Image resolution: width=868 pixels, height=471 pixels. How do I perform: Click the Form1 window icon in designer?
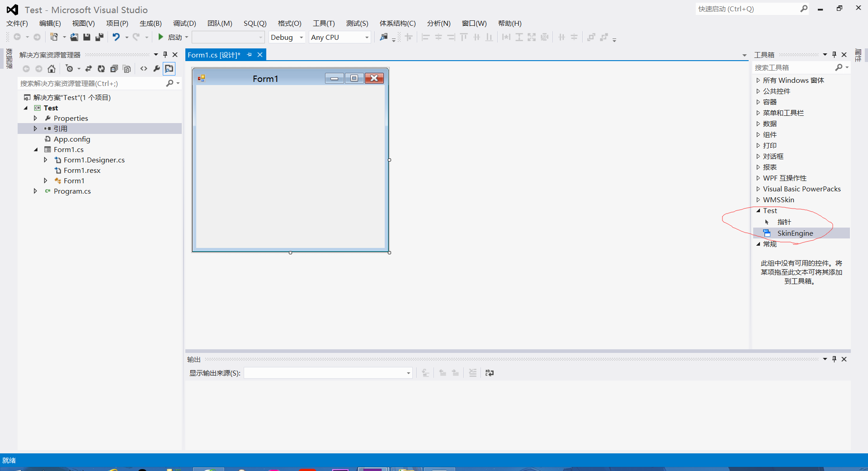click(201, 78)
